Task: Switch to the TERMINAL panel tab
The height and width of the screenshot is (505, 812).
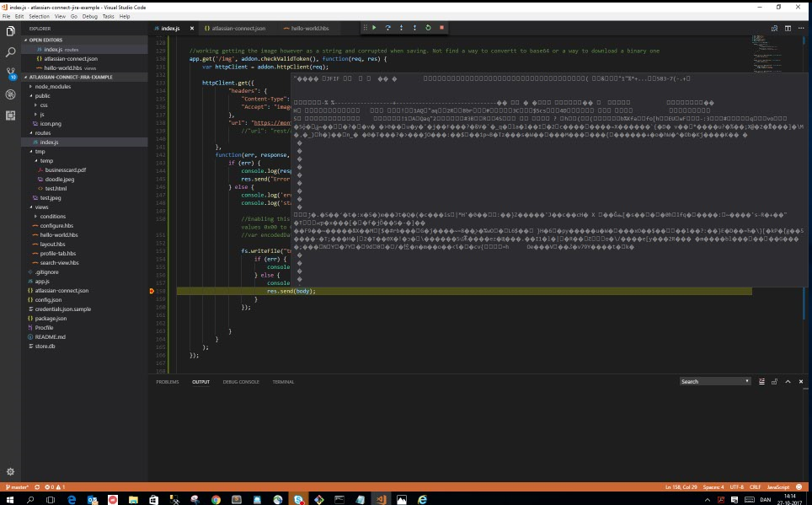Action: click(x=283, y=382)
